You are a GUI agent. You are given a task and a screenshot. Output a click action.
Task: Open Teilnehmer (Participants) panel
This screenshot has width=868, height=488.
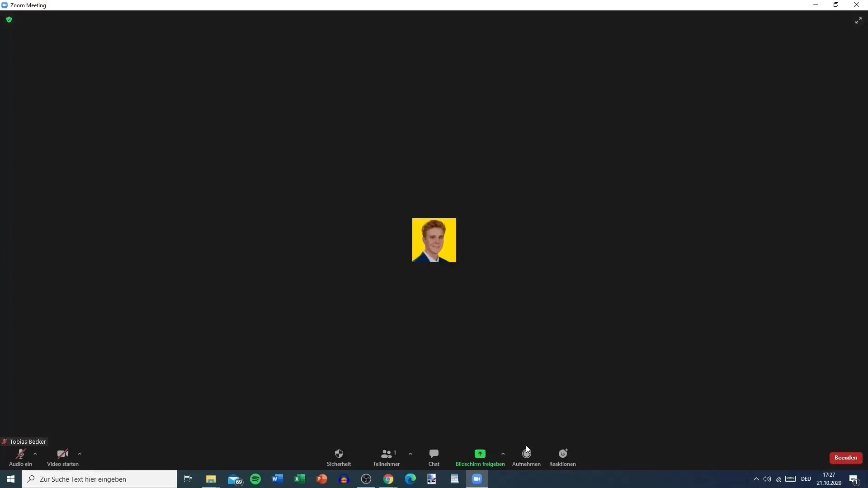click(386, 457)
